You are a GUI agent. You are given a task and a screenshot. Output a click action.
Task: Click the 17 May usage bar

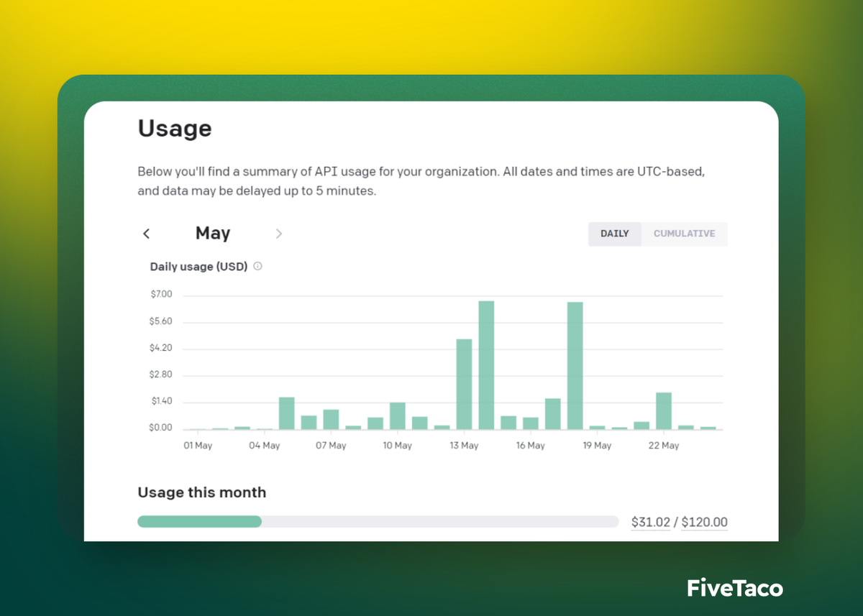552,414
